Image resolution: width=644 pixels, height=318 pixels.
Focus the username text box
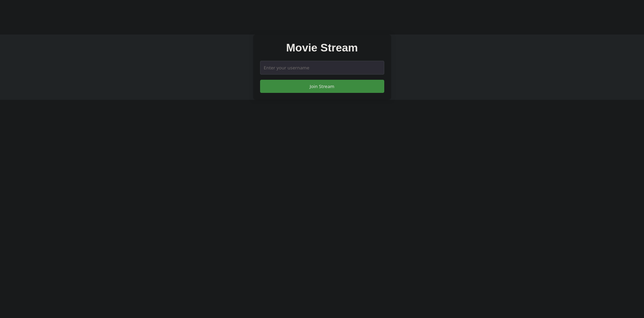(322, 68)
